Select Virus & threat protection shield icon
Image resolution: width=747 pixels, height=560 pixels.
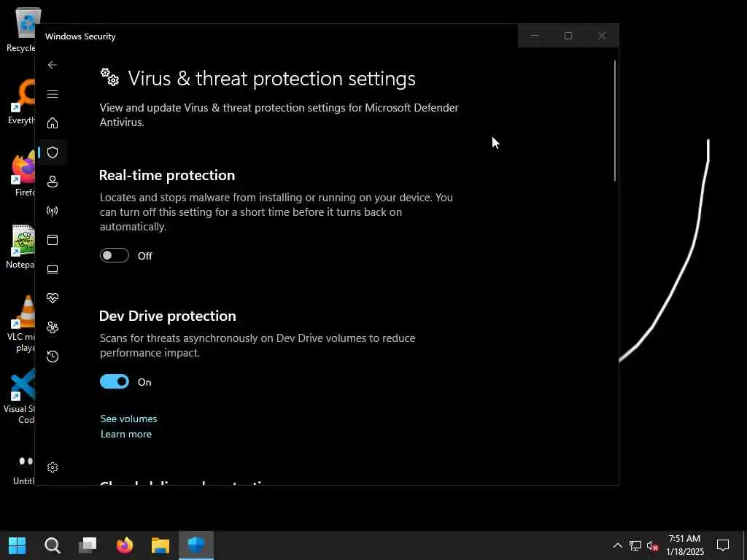[53, 152]
